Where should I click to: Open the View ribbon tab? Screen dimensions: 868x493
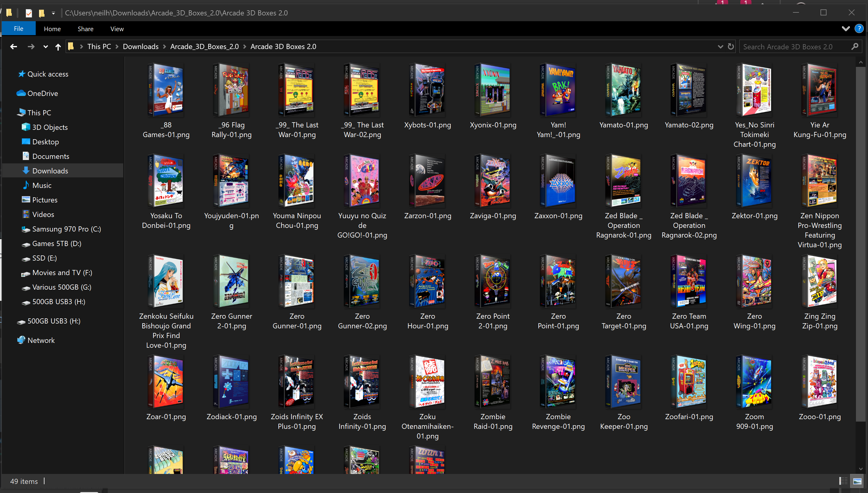tap(117, 29)
